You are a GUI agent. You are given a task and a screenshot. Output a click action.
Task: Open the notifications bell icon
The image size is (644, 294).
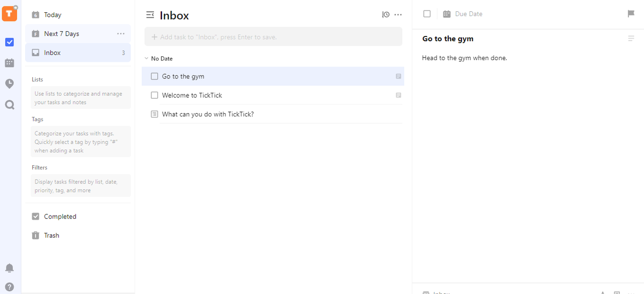[9, 268]
